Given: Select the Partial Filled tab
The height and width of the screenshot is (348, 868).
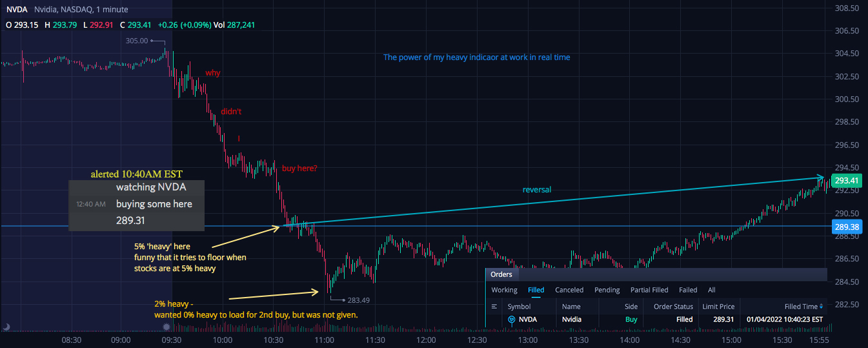Looking at the screenshot, I should pyautogui.click(x=649, y=290).
